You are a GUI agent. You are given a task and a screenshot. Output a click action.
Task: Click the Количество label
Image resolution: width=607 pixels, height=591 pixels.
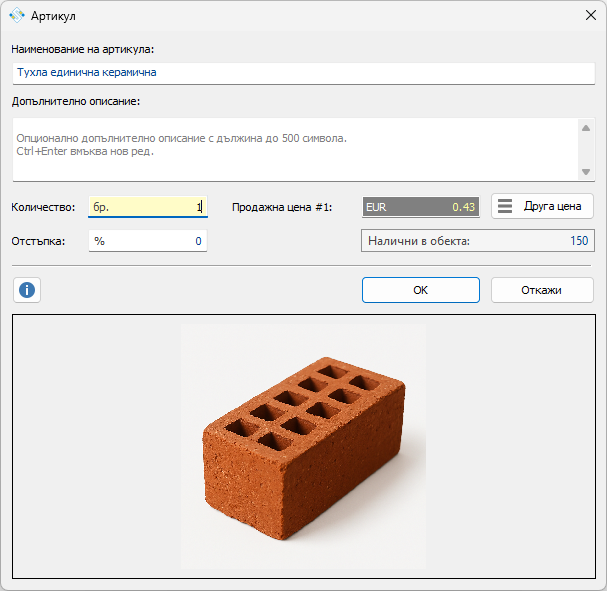tap(43, 207)
